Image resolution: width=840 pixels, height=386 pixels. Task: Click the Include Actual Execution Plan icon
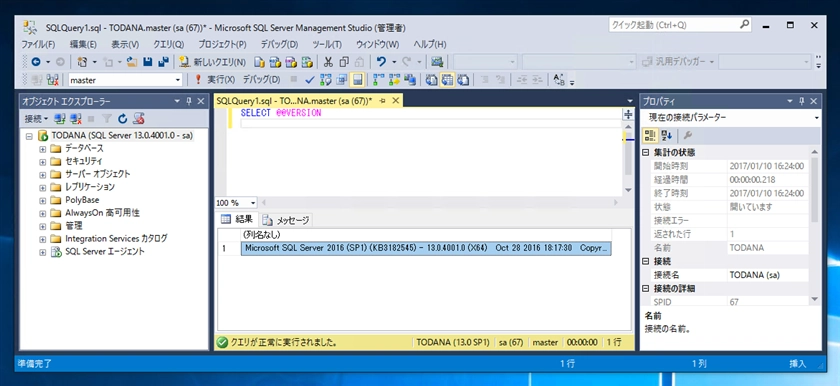coord(378,80)
